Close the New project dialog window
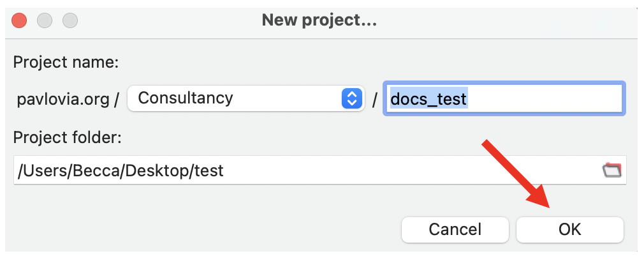Viewport: 644px width, 258px height. coord(20,20)
